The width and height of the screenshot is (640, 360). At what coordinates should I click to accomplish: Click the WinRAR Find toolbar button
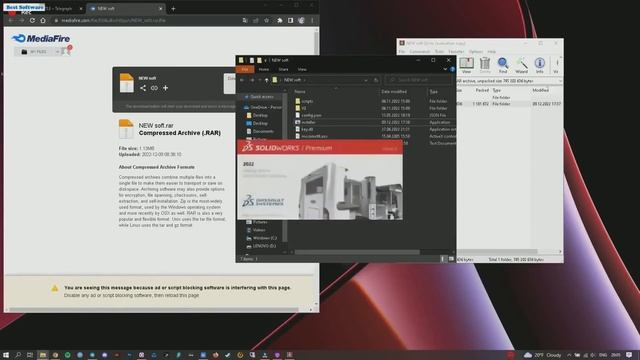click(x=503, y=65)
